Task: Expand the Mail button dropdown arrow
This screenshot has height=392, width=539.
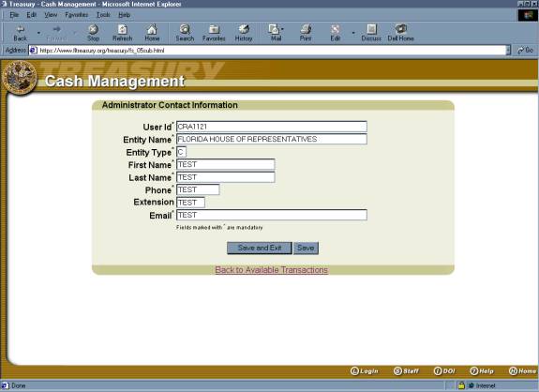Action: (282, 29)
